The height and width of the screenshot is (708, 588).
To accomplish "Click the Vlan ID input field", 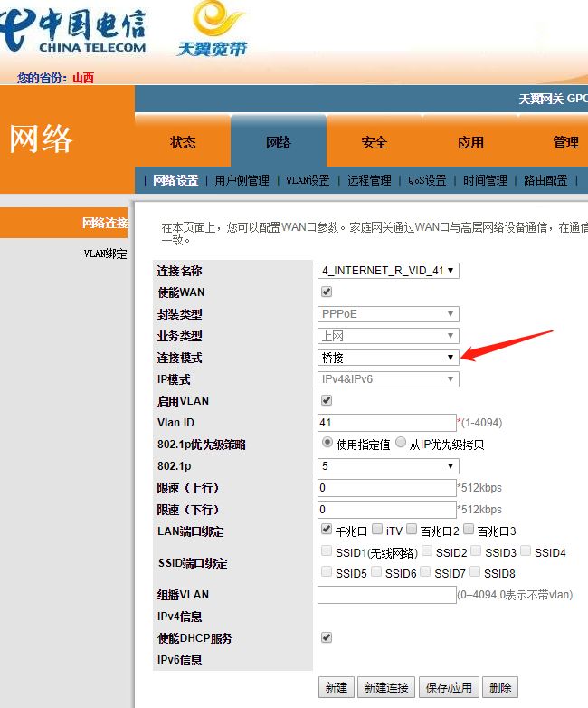I will pos(387,423).
